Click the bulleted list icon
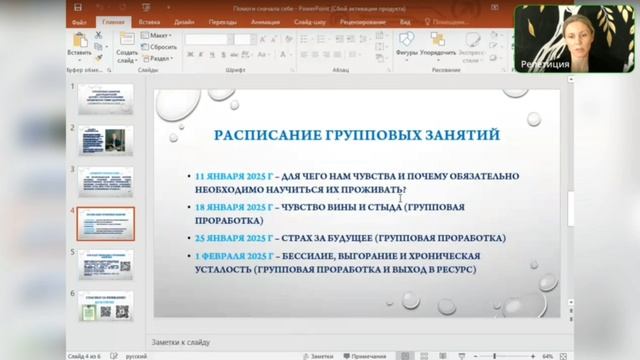The height and width of the screenshot is (360, 640). pyautogui.click(x=305, y=39)
